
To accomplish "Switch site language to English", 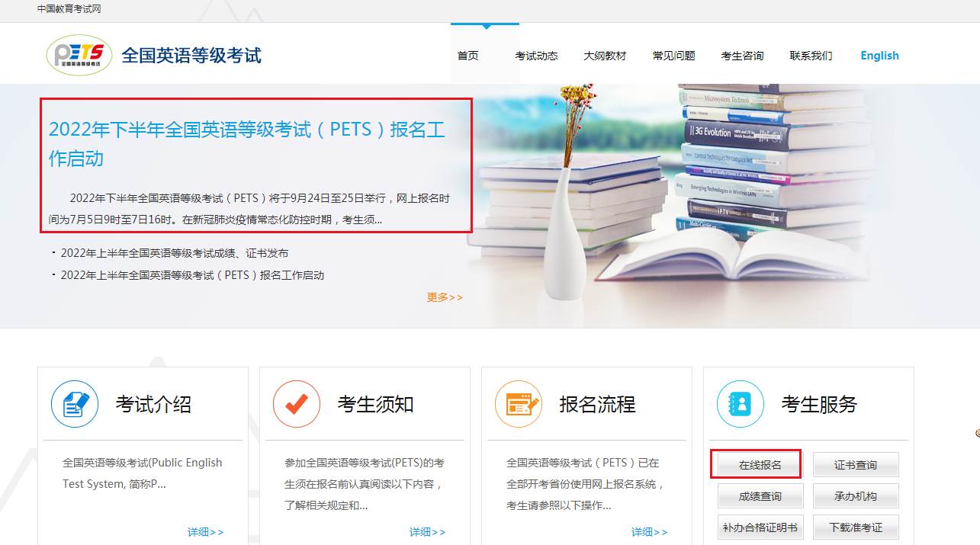I will [879, 56].
